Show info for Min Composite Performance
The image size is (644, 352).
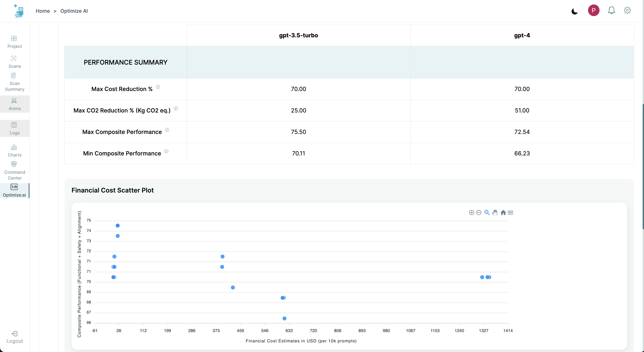pos(166,151)
